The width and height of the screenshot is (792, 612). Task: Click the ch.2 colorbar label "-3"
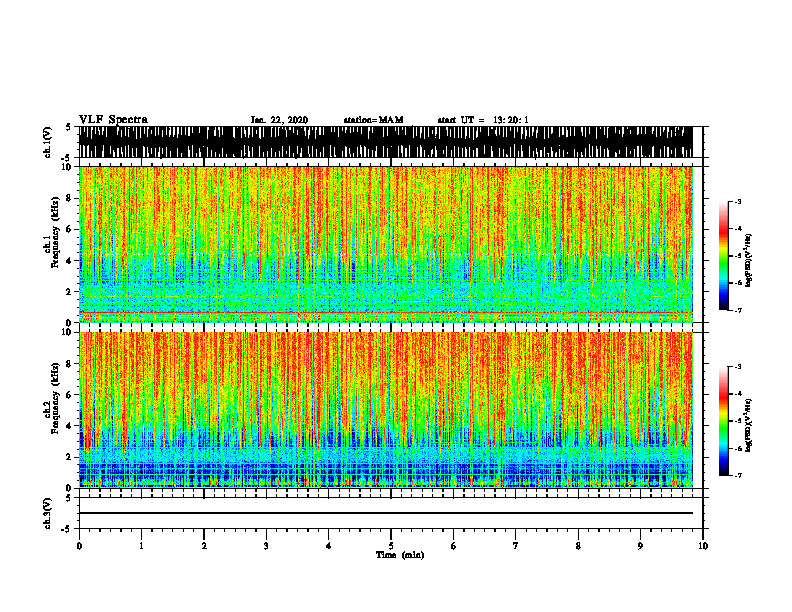coord(738,367)
